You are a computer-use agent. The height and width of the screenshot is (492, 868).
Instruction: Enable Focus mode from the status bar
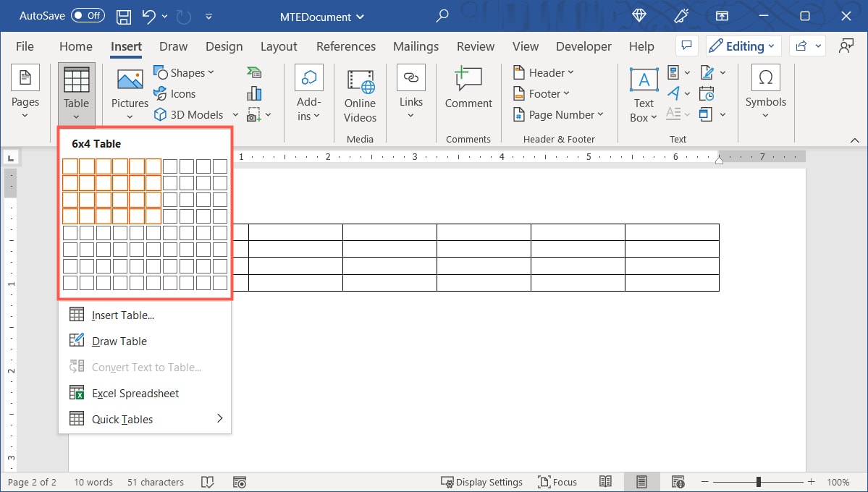tap(557, 482)
